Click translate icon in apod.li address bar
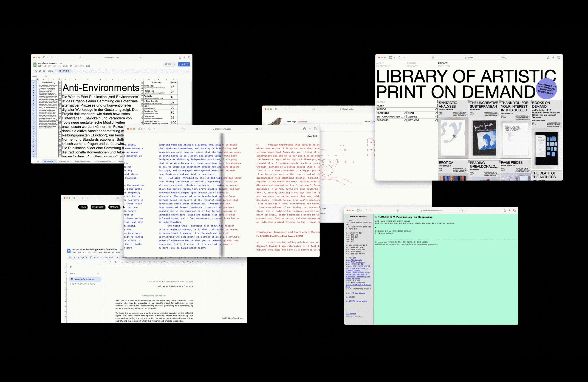Screen dimensions: 588x382 pyautogui.click(x=502, y=58)
